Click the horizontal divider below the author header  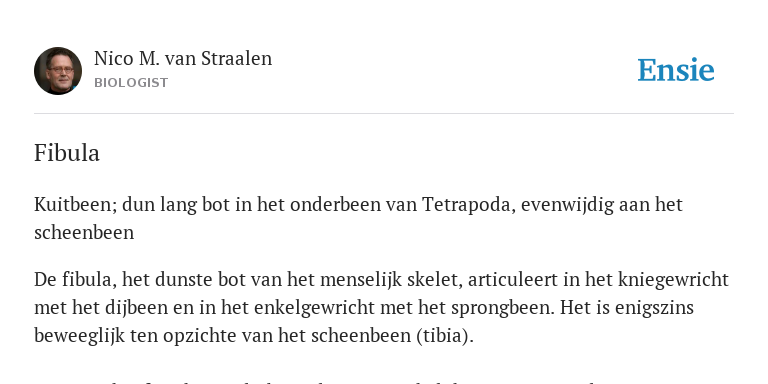point(384,114)
